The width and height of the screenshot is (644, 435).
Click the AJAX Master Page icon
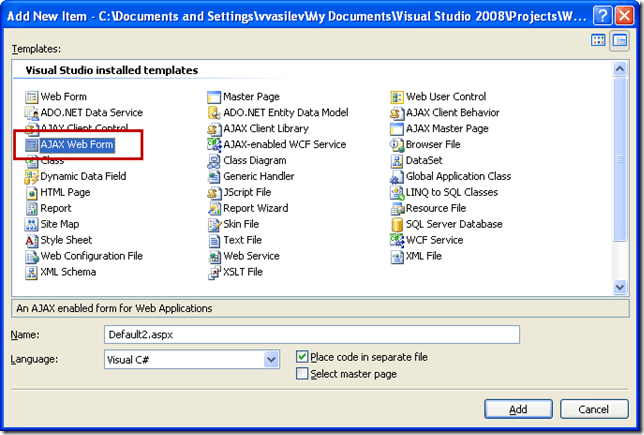pyautogui.click(x=397, y=129)
